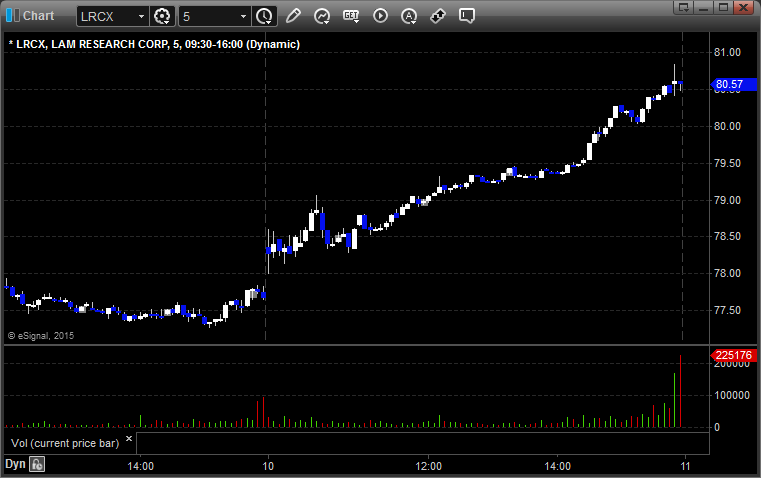Click the red 225176 volume label
Image resolution: width=761 pixels, height=478 pixels.
point(733,355)
